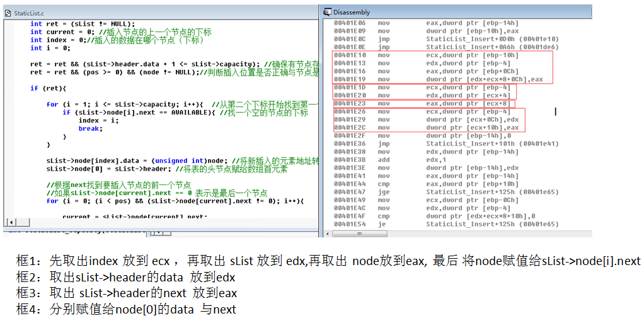Click disassembly row at address 00401E41
The width and height of the screenshot is (644, 328).
426,176
